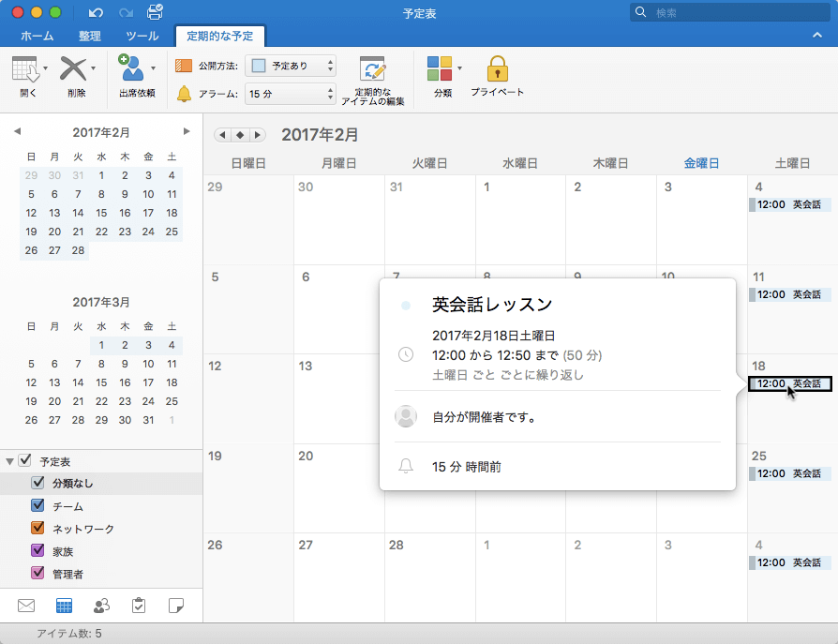This screenshot has height=644, width=838.
Task: Open dropdown arrow next to 分類
Action: tap(459, 68)
